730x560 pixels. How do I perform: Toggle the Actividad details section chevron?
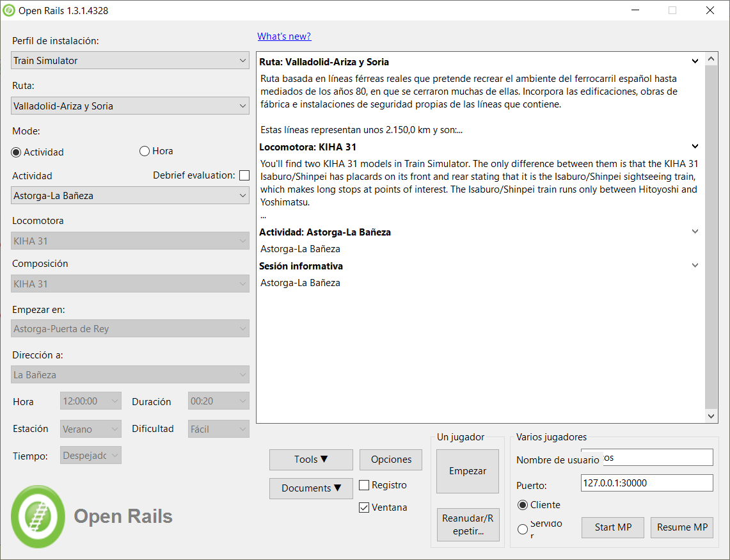pyautogui.click(x=695, y=232)
